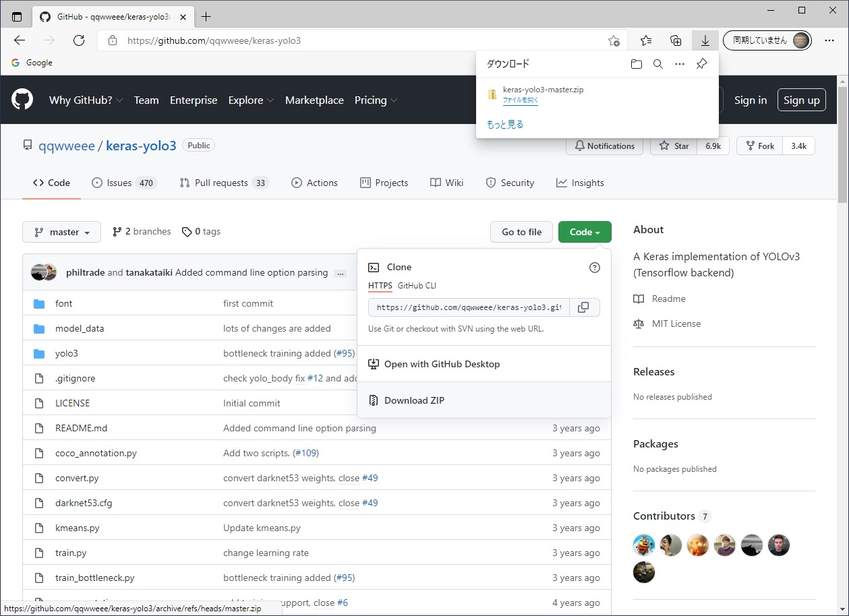Image resolution: width=849 pixels, height=616 pixels.
Task: Search downloads using magnifier icon
Action: [x=658, y=64]
